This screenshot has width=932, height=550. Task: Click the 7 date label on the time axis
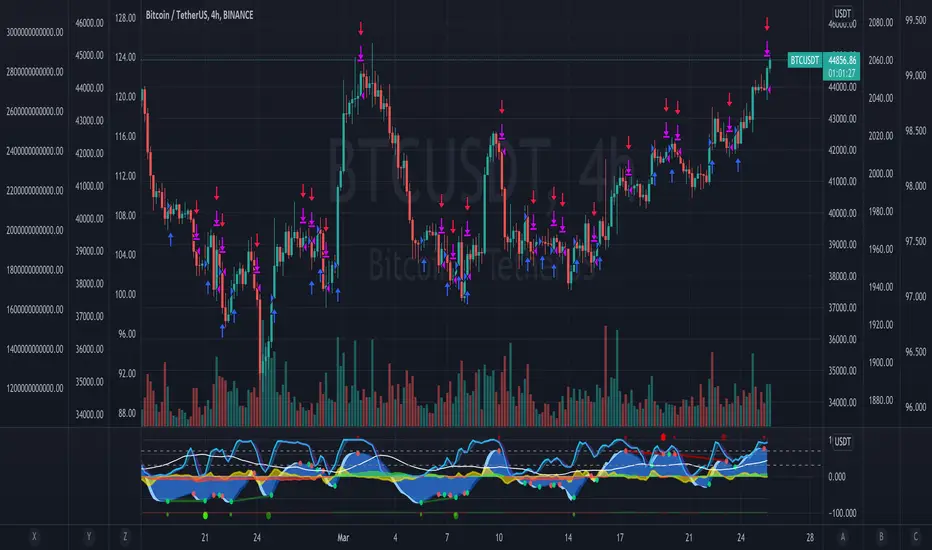[x=447, y=538]
